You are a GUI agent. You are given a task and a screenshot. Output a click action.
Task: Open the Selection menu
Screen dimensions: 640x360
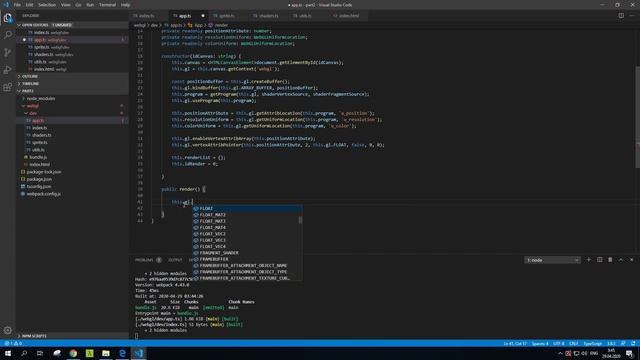click(x=47, y=5)
